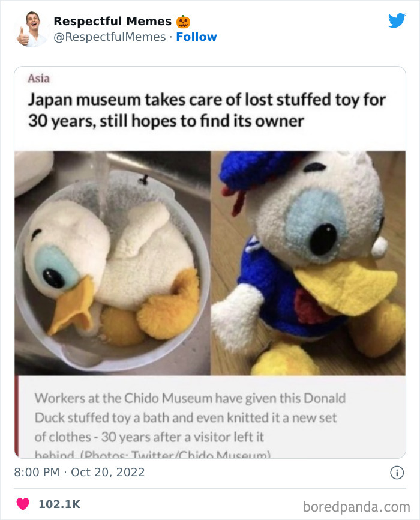Open the 8:00 PM Oct 20, 2022 timestamp
Screen dimensions: 420x520
click(x=79, y=472)
